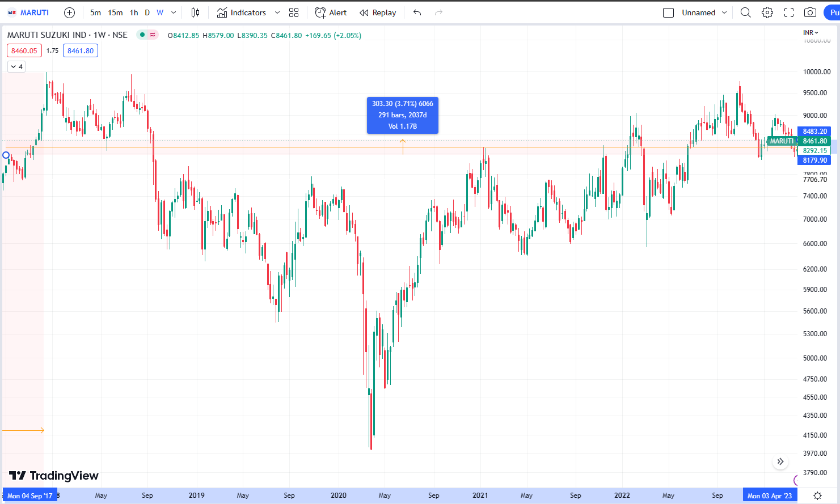Expand the favorite indicators dropdown arrow

click(277, 12)
